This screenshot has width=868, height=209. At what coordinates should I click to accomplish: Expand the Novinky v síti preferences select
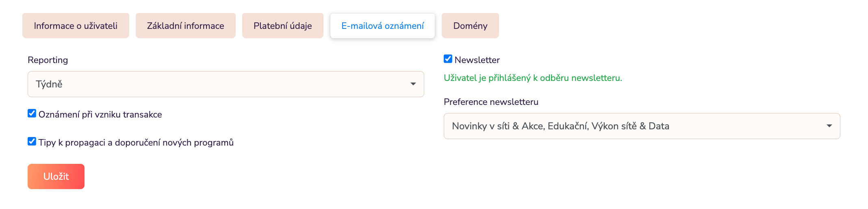pos(642,126)
